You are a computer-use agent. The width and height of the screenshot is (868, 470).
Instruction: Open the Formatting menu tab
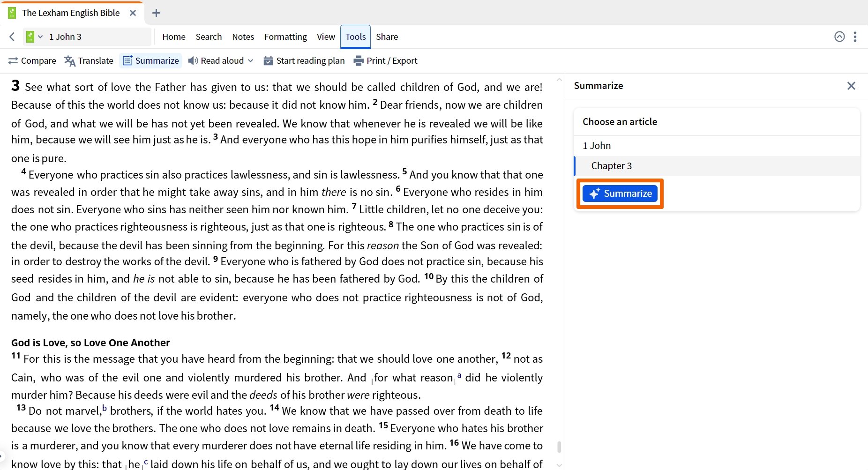coord(285,37)
